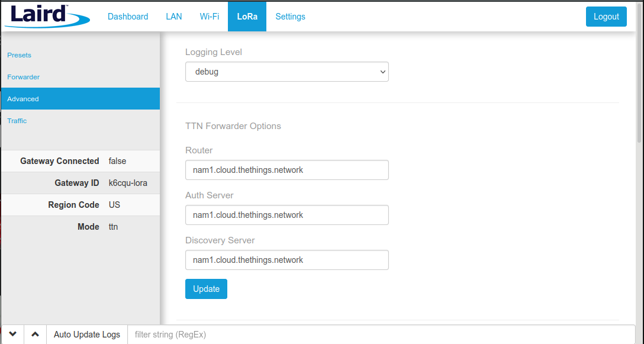Image resolution: width=644 pixels, height=344 pixels.
Task: Switch to the LAN tab
Action: click(174, 17)
